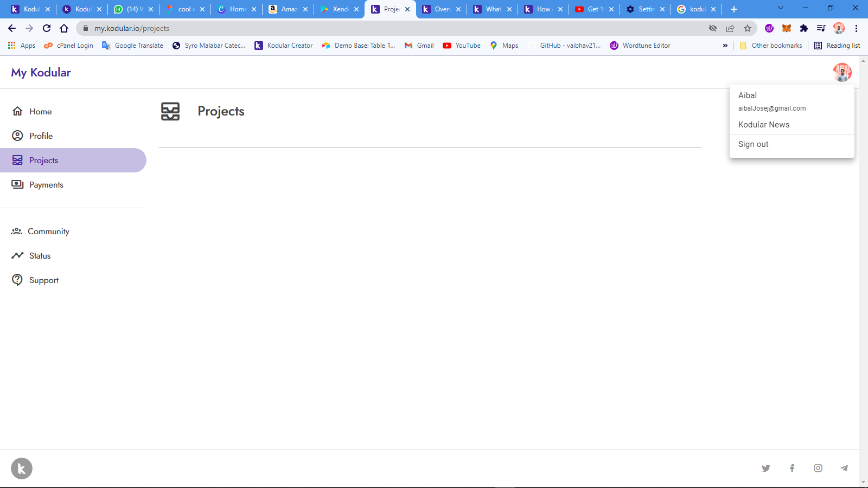This screenshot has width=868, height=488.
Task: Click the My Kodular logo title
Action: pos(41,72)
